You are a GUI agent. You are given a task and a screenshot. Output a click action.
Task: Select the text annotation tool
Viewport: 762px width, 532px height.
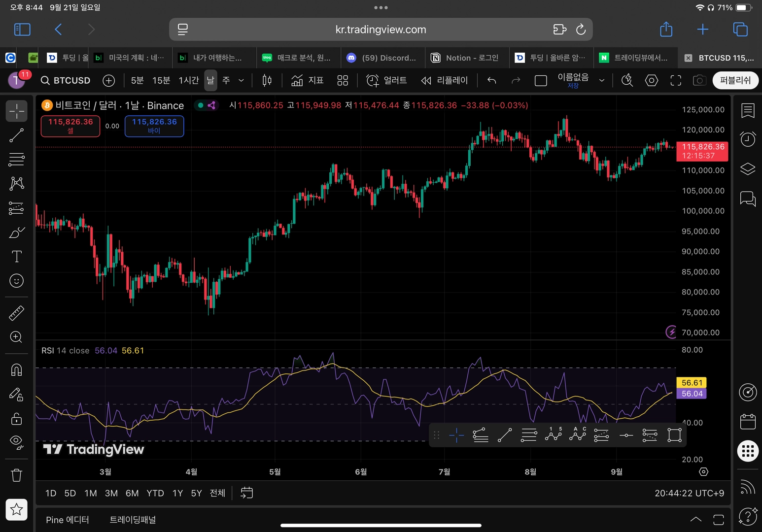click(16, 257)
